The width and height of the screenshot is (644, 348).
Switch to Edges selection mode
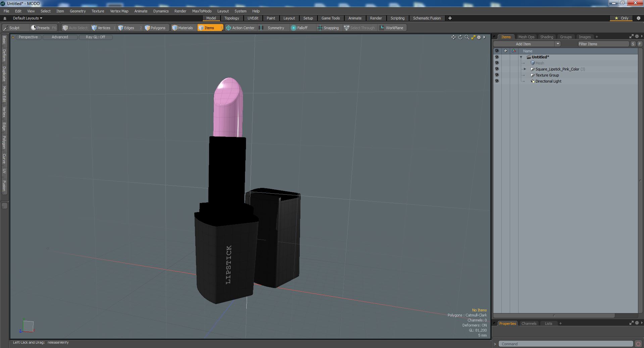[129, 28]
